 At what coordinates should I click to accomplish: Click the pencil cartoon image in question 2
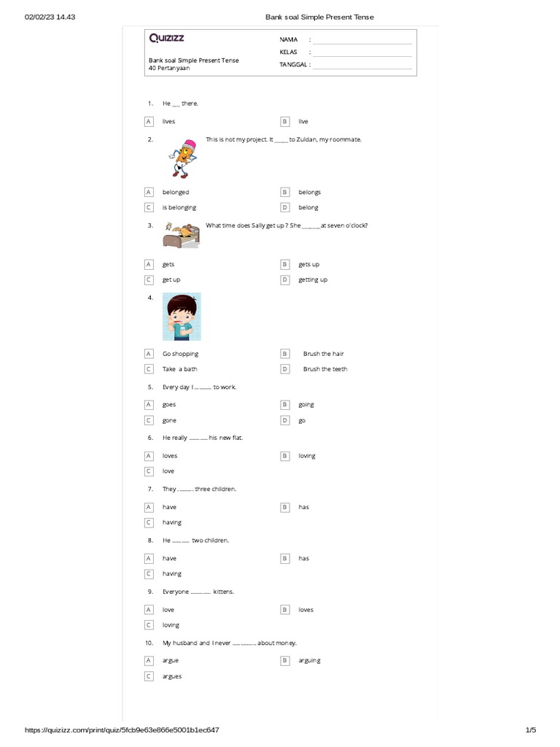182,158
